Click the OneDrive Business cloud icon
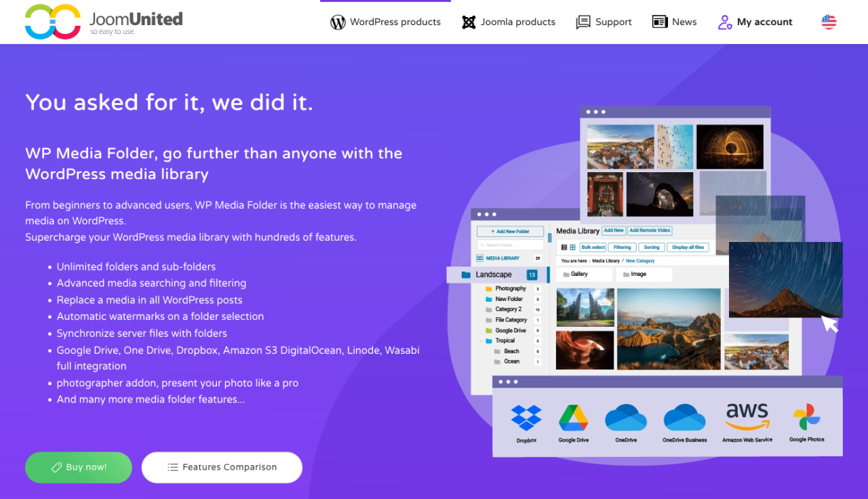 tap(684, 418)
